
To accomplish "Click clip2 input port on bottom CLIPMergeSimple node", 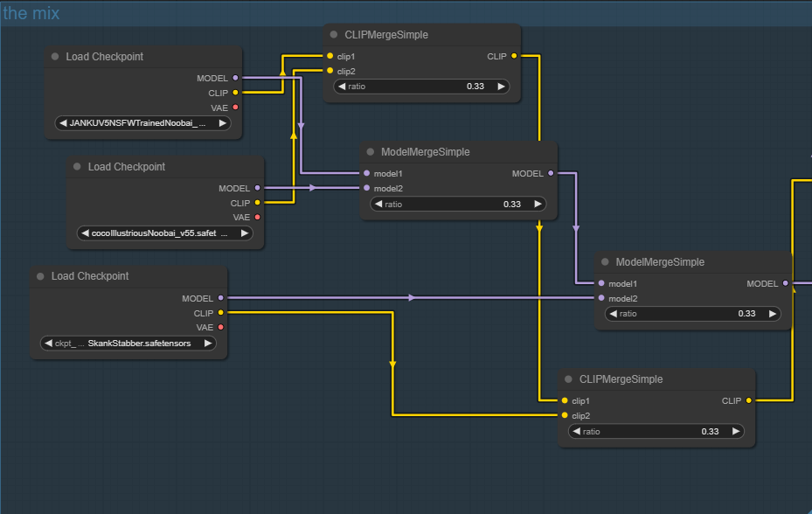I will pyautogui.click(x=565, y=416).
